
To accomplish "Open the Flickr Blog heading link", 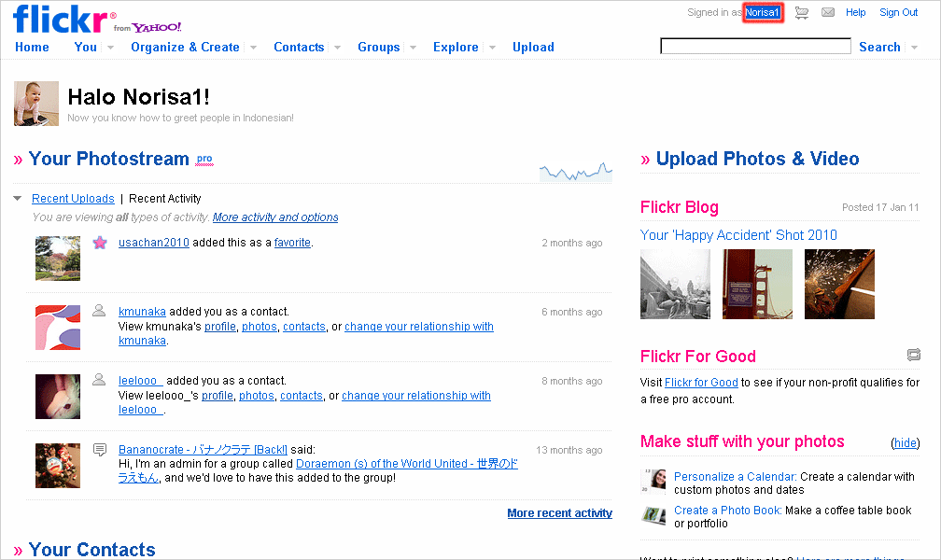I will tap(680, 207).
